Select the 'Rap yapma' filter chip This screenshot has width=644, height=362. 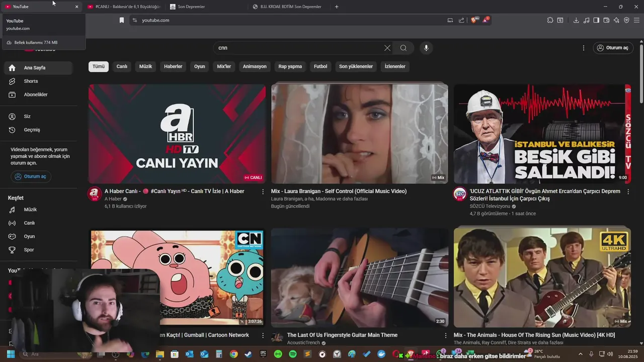tap(290, 66)
